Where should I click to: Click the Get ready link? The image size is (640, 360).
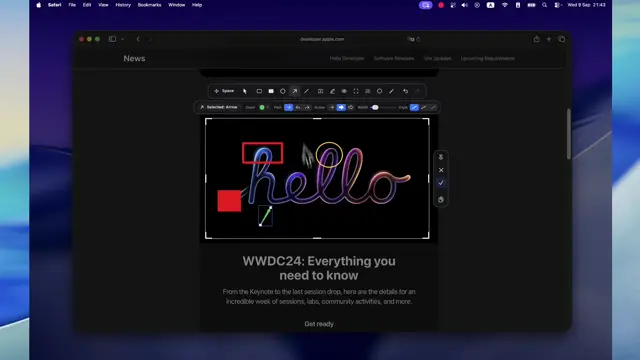[319, 324]
